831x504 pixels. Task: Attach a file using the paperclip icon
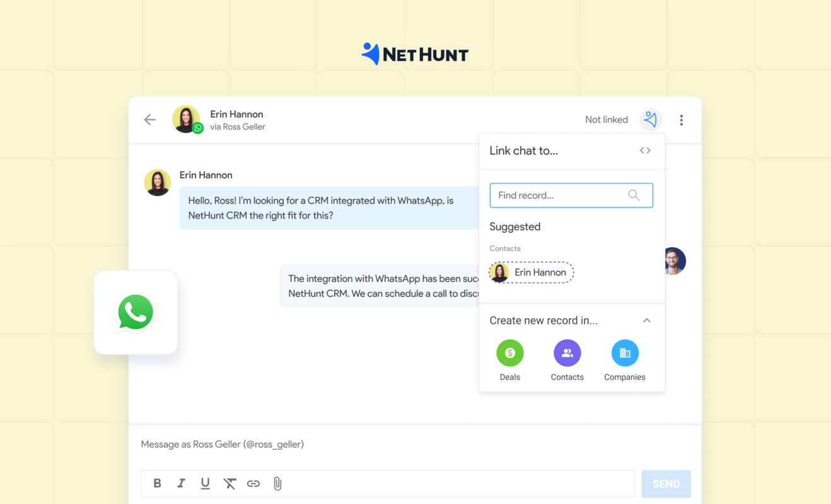(x=277, y=483)
